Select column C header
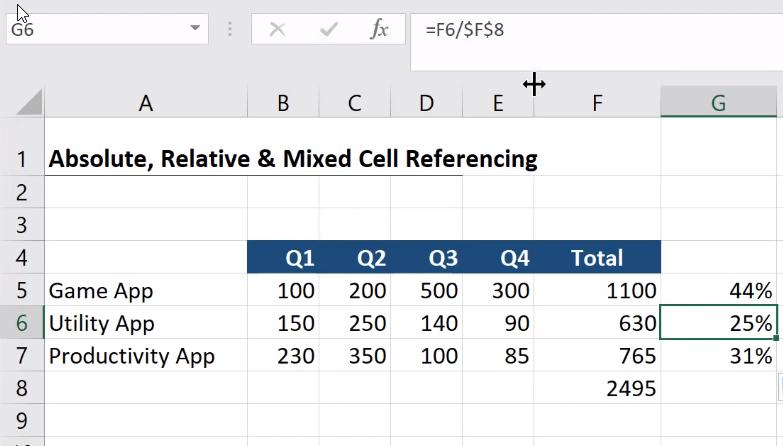 pyautogui.click(x=355, y=102)
